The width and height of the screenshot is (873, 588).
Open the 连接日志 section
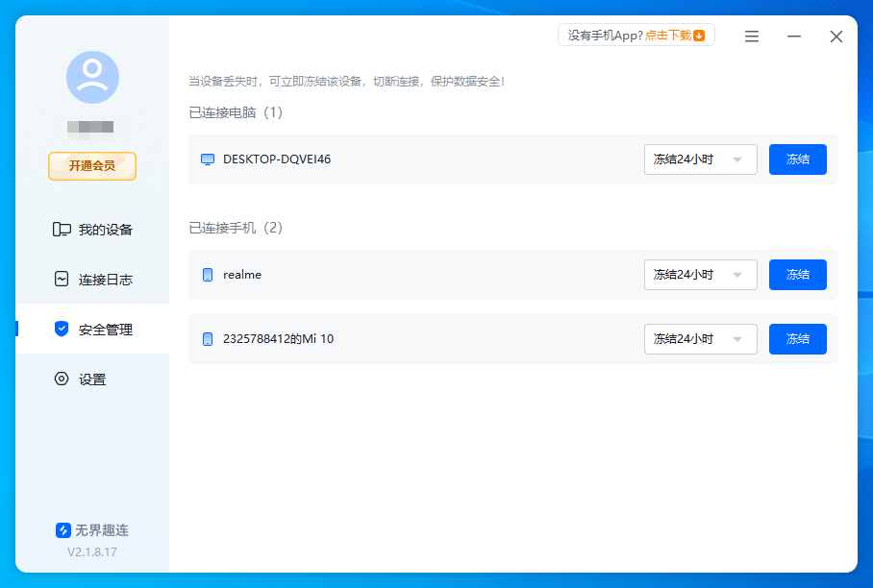point(105,280)
